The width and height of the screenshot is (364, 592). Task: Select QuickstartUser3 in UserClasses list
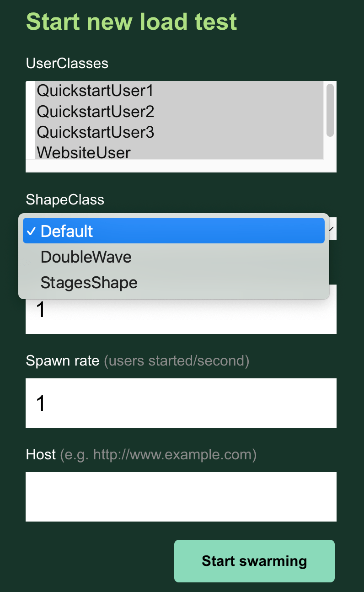[96, 132]
